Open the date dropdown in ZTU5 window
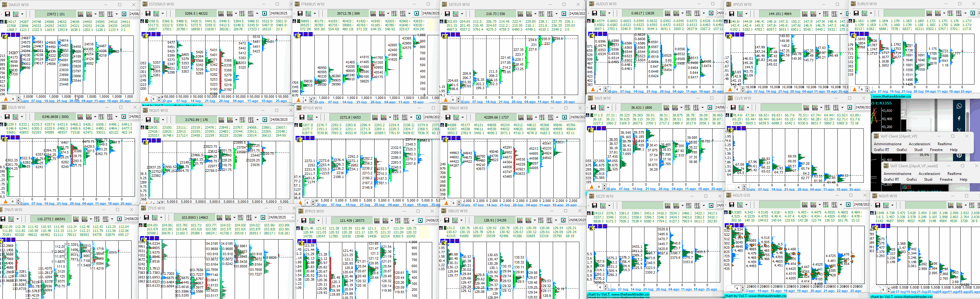The height and width of the screenshot is (299, 980). [x=292, y=218]
